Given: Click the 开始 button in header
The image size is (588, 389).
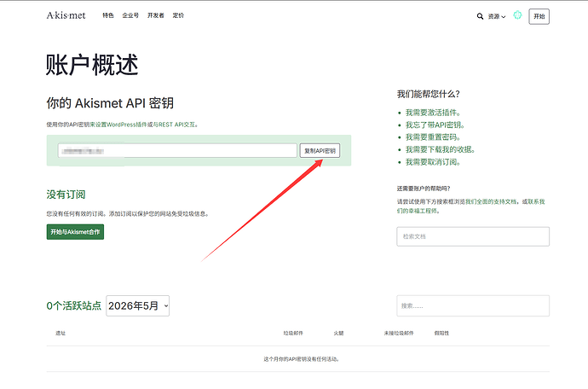Looking at the screenshot, I should point(539,16).
